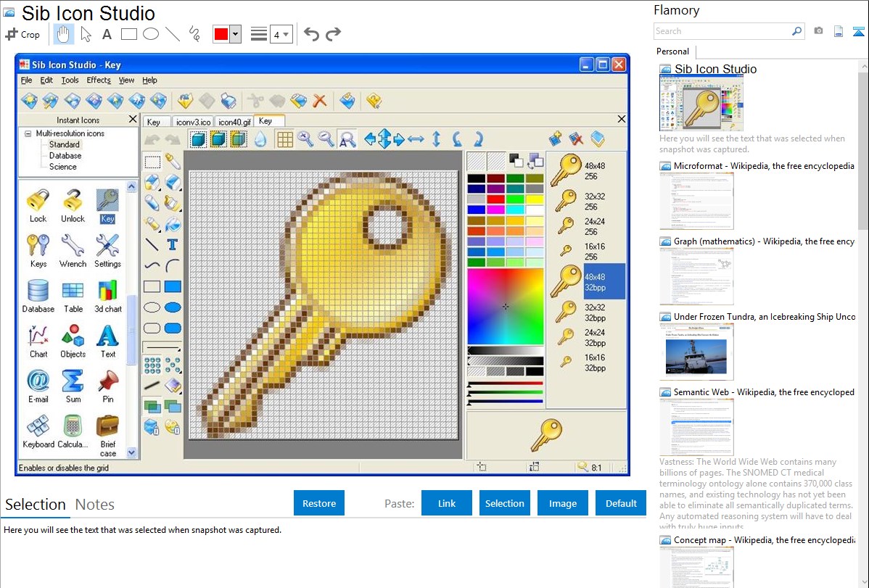Select the Crop tool
This screenshot has height=588, width=869.
(22, 34)
